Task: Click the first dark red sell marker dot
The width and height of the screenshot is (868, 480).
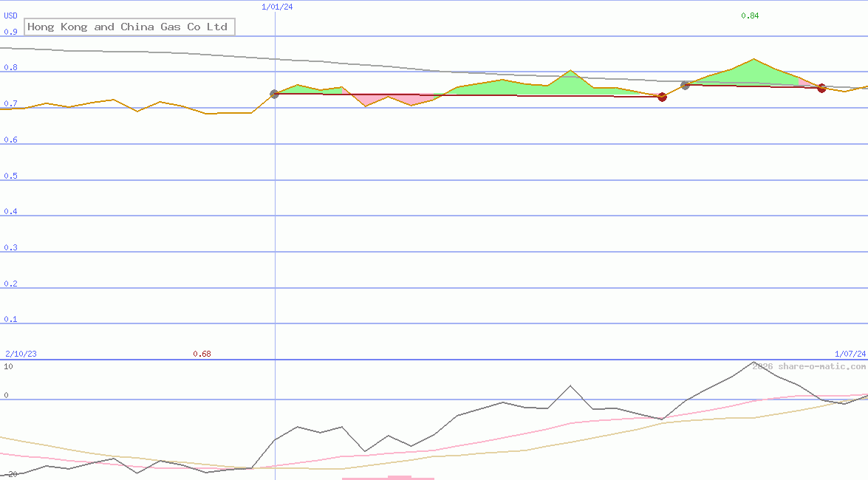Action: pos(662,97)
